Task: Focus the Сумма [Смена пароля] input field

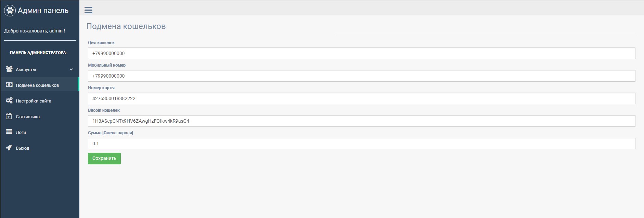Action: click(x=361, y=144)
